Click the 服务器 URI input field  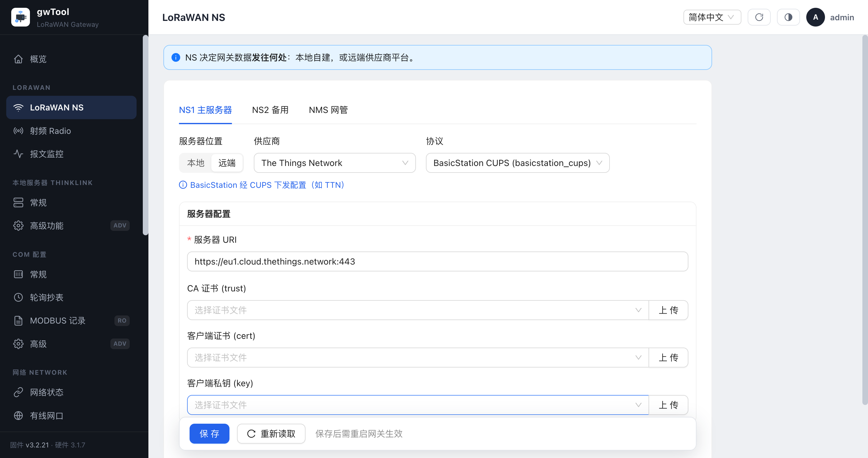click(x=437, y=261)
